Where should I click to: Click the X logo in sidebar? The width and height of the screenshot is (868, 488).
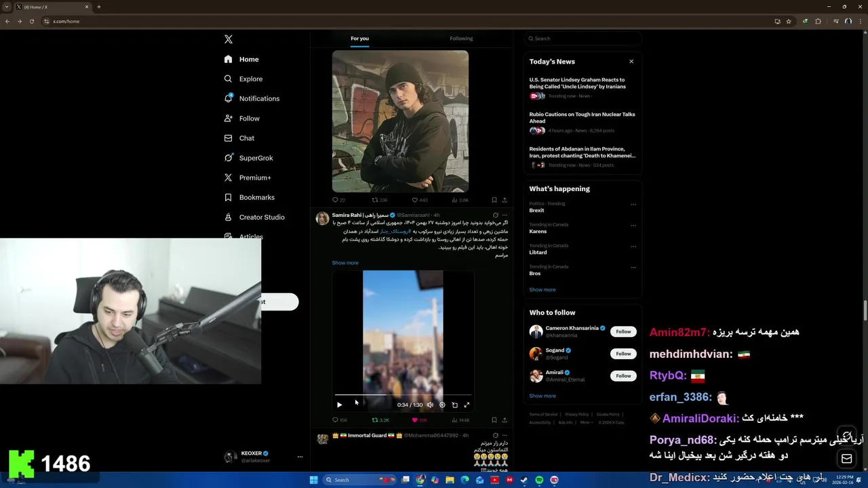[x=229, y=39]
